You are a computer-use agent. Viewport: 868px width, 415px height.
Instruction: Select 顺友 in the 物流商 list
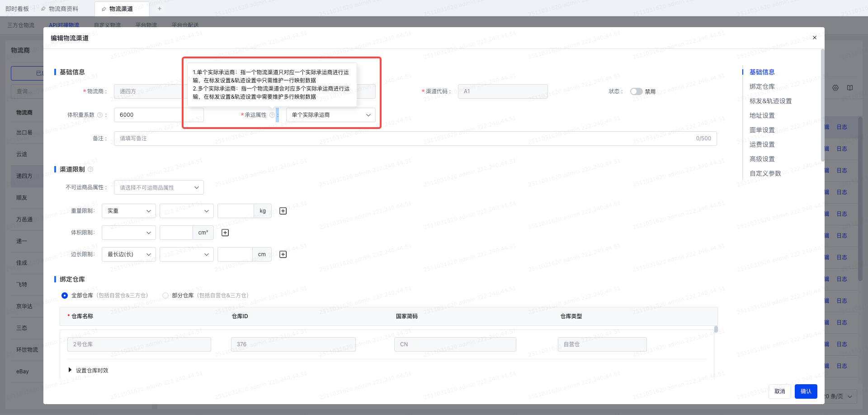point(22,198)
